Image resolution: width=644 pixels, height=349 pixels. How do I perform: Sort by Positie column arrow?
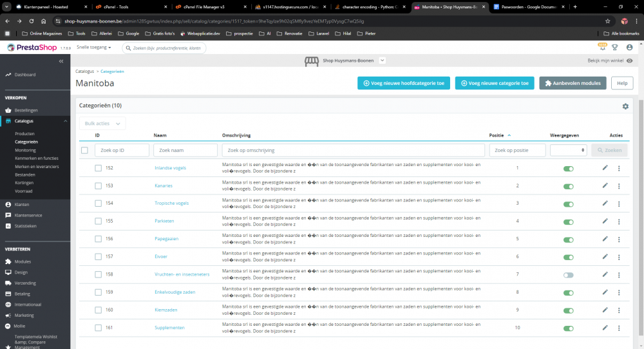509,135
